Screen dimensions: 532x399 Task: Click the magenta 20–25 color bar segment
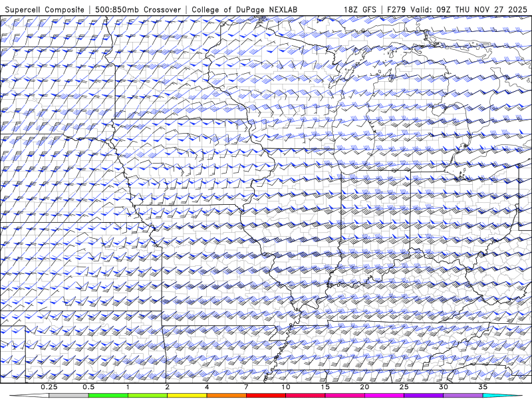pos(384,396)
